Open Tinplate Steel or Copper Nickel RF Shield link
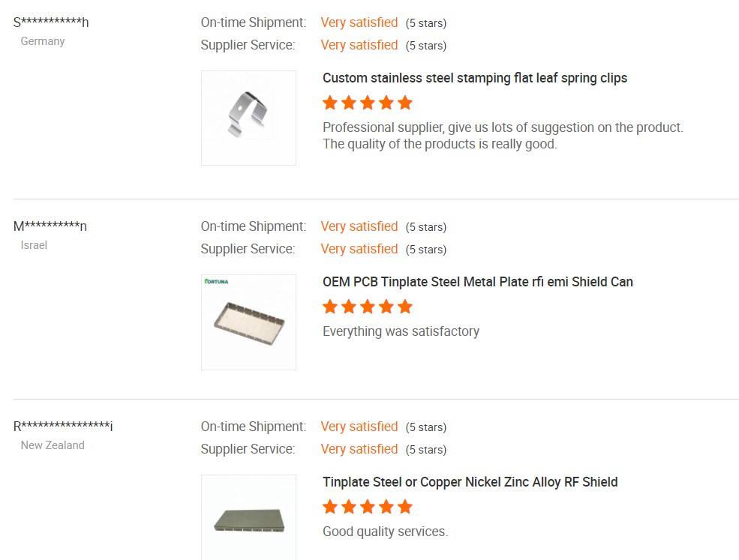This screenshot has width=739, height=560. [x=470, y=482]
